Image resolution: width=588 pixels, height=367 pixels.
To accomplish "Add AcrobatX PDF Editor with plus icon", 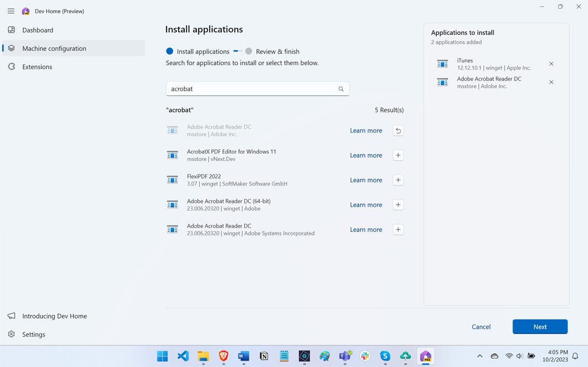I will (398, 155).
